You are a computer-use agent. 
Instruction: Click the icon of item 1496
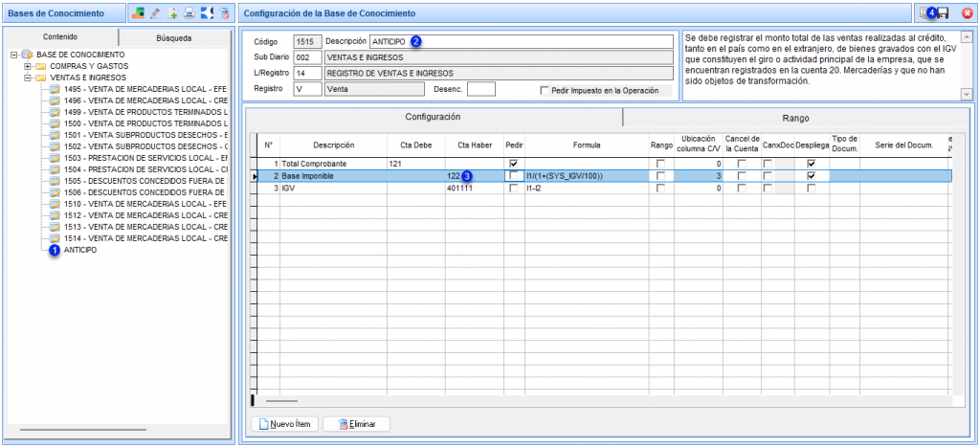click(56, 101)
